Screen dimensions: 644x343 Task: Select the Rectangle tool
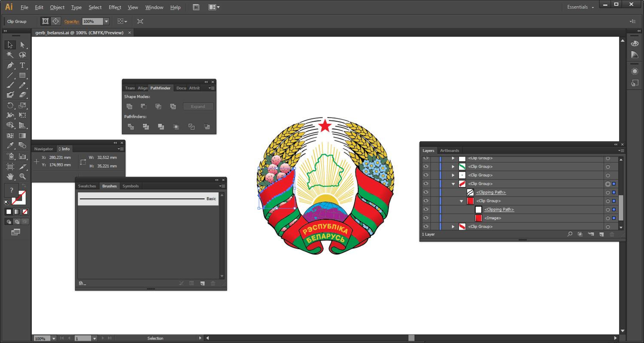point(22,75)
